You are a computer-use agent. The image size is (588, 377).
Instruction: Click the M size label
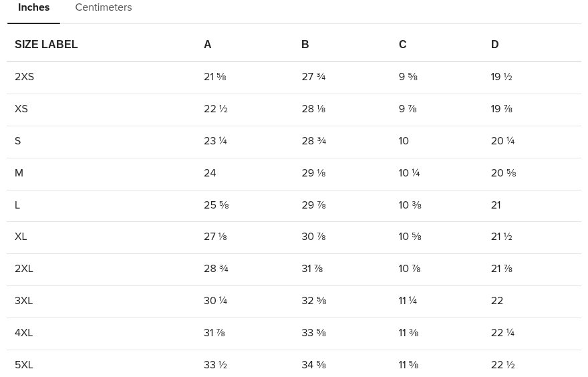coord(19,173)
